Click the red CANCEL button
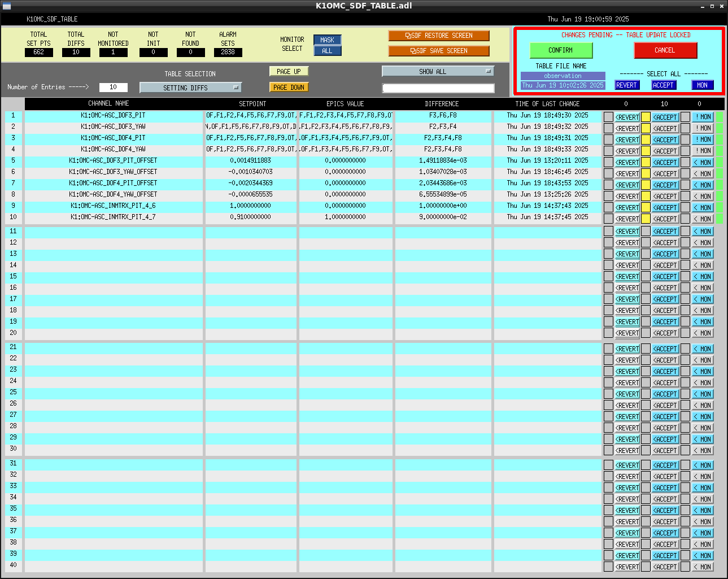 click(665, 50)
